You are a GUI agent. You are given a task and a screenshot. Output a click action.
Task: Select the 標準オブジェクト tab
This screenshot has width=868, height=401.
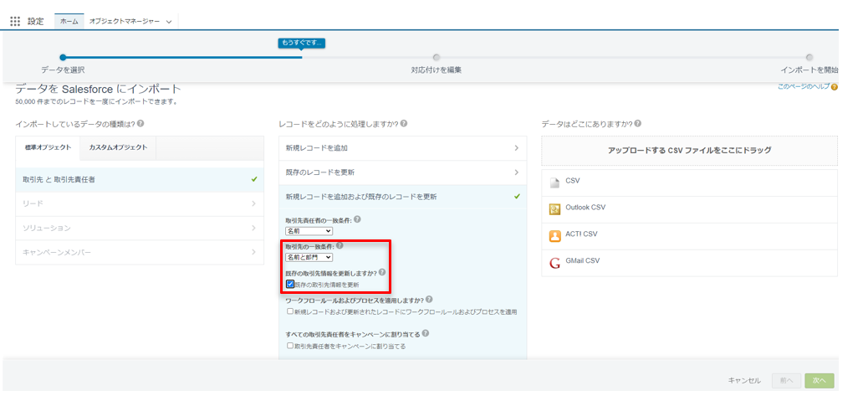point(49,148)
